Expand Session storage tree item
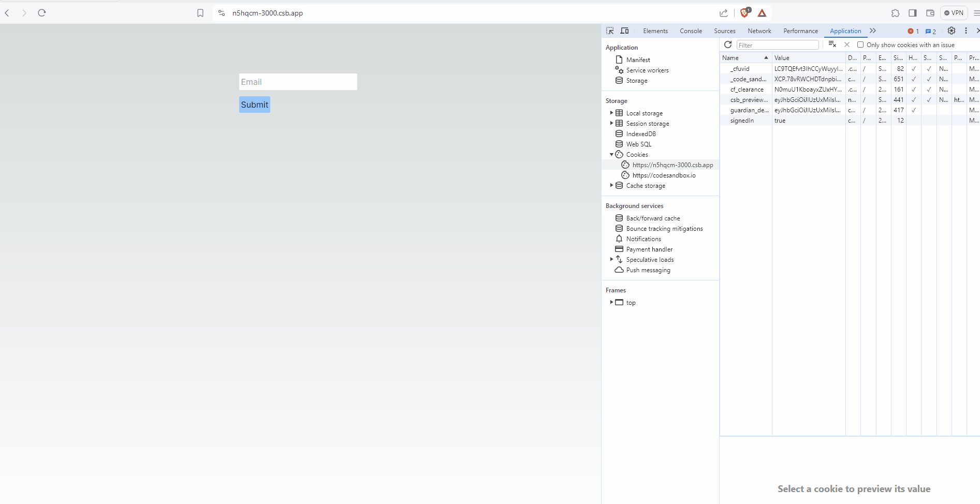980x504 pixels. pyautogui.click(x=611, y=123)
